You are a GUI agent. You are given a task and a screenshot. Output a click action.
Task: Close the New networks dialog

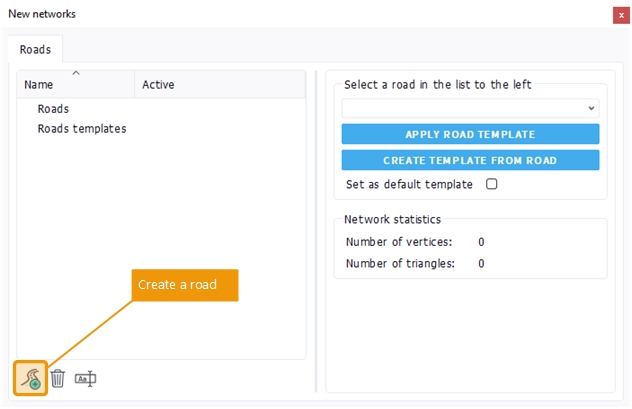620,14
